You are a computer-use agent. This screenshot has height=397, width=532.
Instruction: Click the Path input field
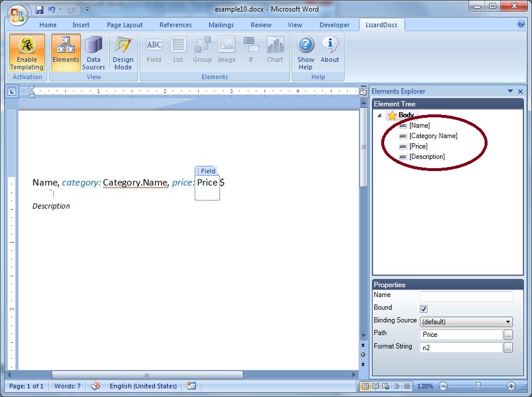pyautogui.click(x=461, y=335)
